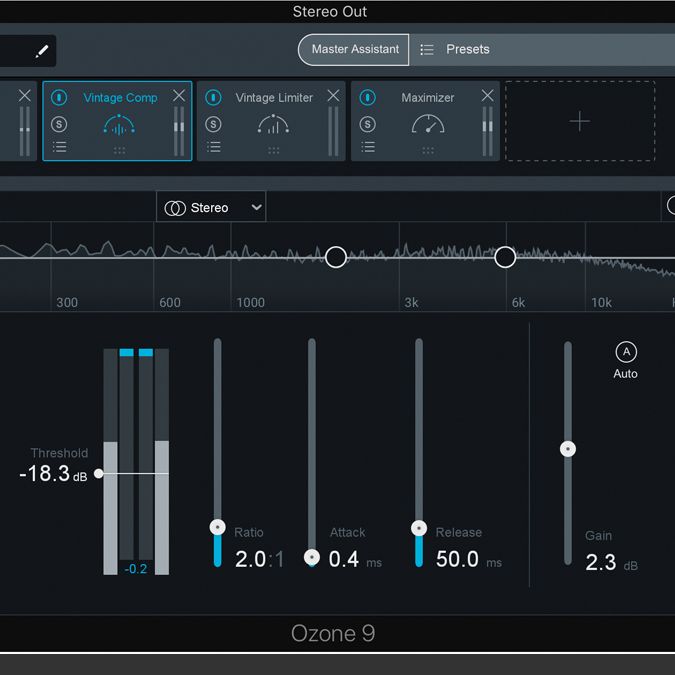Remove the Maximizer module
Viewport: 675px width, 675px height.
click(x=487, y=95)
